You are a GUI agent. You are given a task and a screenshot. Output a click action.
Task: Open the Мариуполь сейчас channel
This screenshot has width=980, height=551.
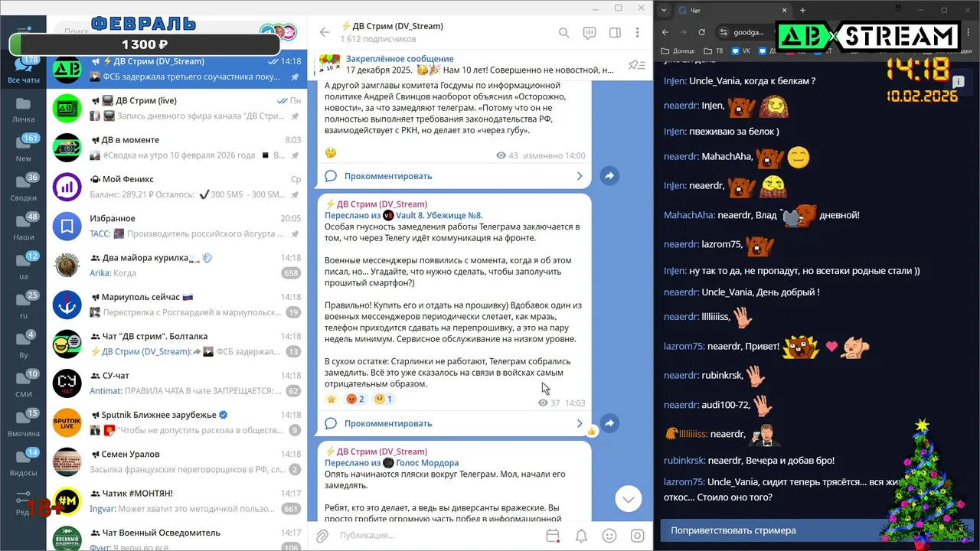177,305
